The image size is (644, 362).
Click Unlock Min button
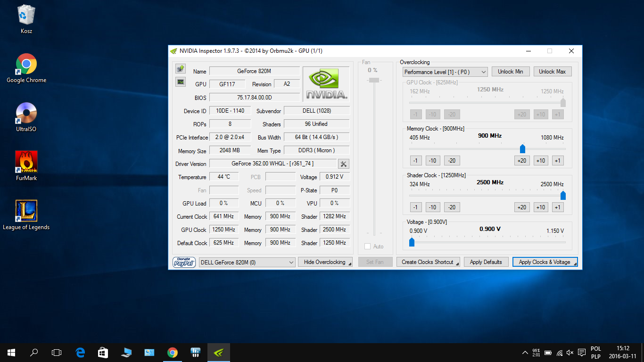click(511, 72)
